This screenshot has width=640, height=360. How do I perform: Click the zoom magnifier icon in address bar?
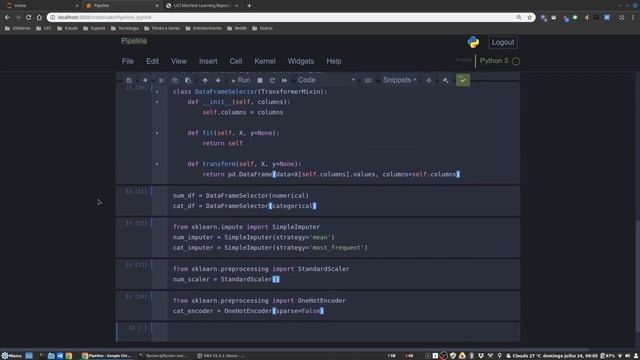coord(519,18)
